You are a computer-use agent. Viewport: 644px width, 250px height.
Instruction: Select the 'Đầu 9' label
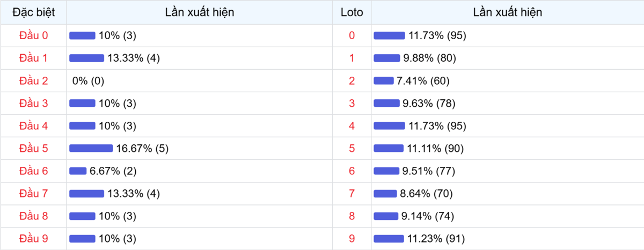click(33, 238)
